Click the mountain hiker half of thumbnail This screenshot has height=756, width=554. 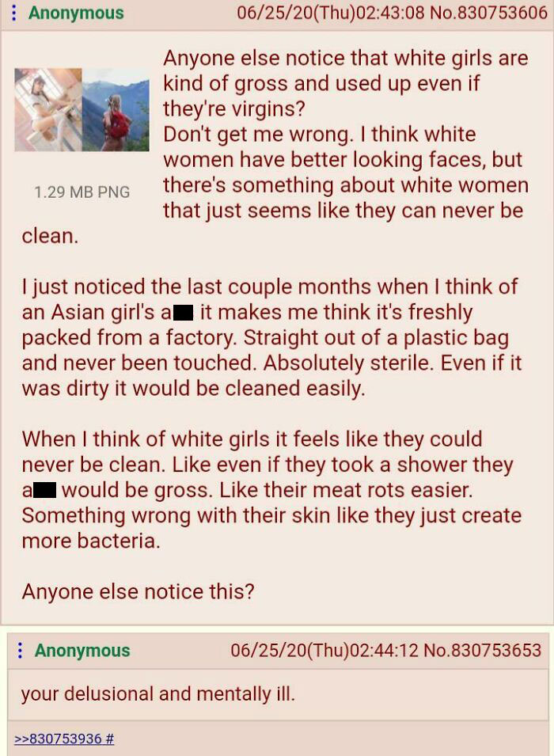(x=116, y=110)
